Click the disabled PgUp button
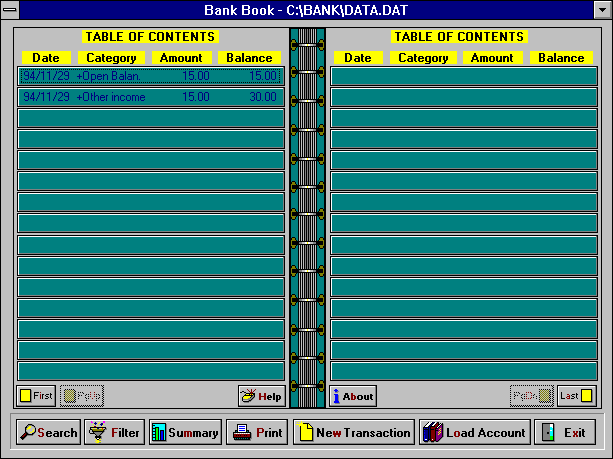Screen dimensions: 613x459 tap(82, 396)
